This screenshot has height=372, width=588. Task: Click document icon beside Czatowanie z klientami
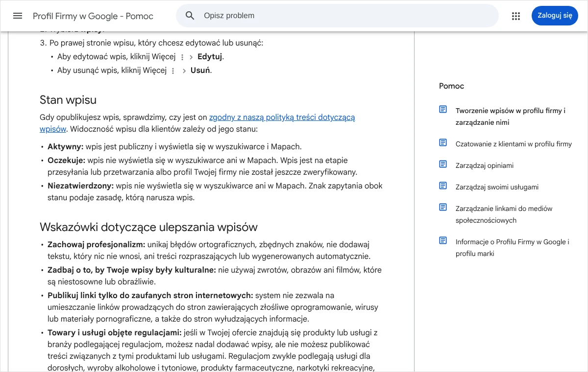click(x=443, y=142)
